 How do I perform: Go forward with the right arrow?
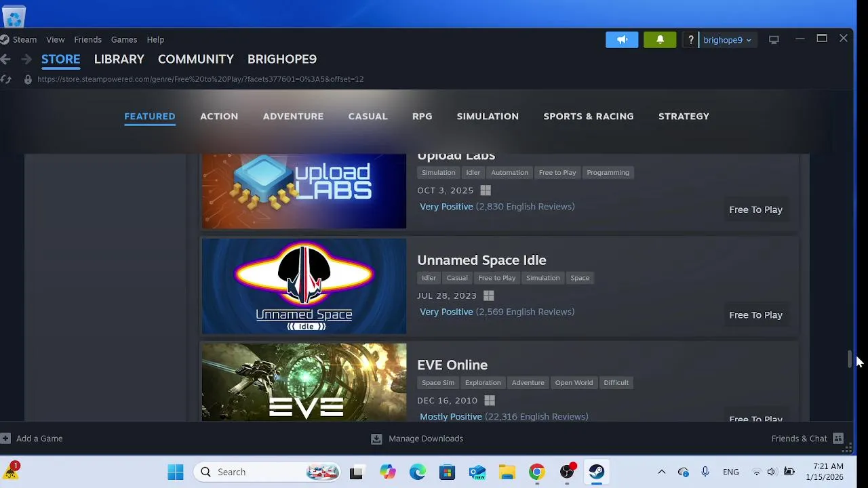[26, 60]
